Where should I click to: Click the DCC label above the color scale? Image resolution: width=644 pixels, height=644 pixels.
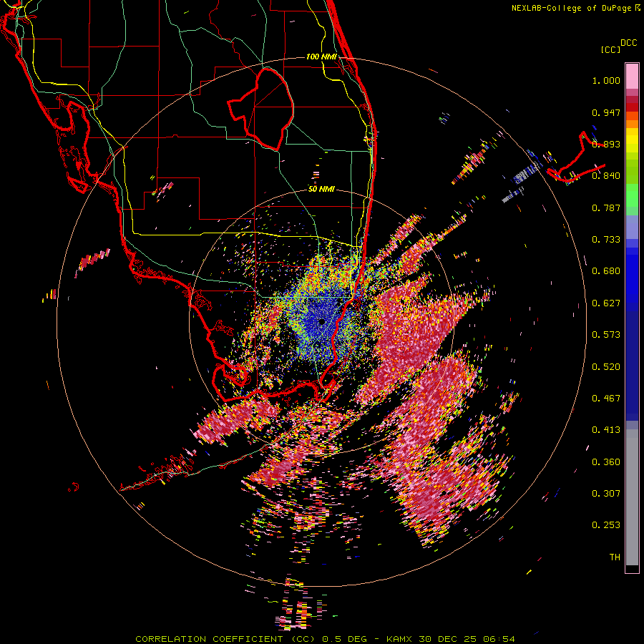coord(628,43)
